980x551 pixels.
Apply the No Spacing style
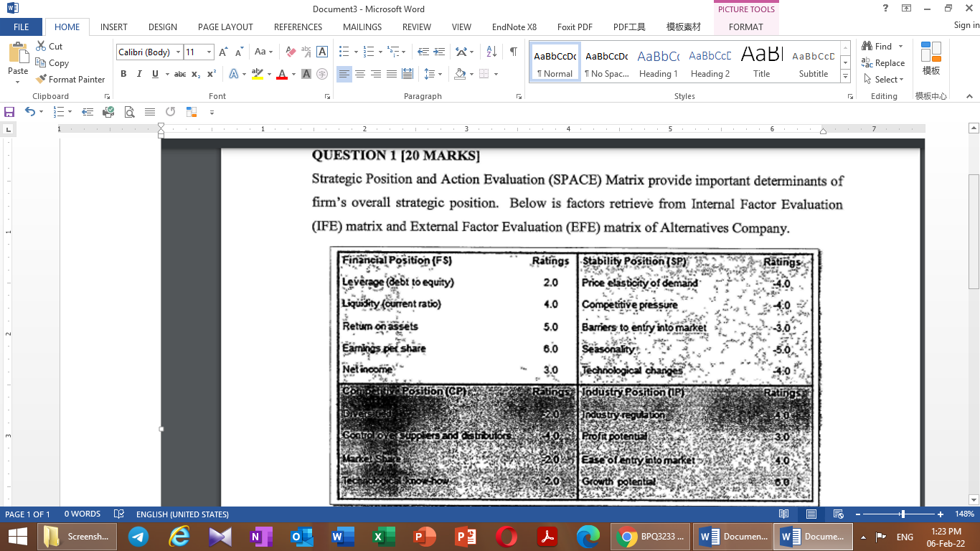point(606,62)
